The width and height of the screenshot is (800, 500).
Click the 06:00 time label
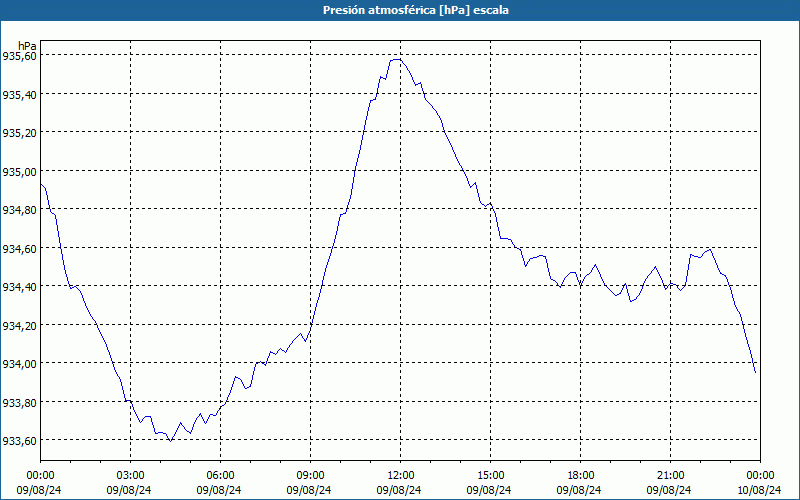tap(220, 476)
